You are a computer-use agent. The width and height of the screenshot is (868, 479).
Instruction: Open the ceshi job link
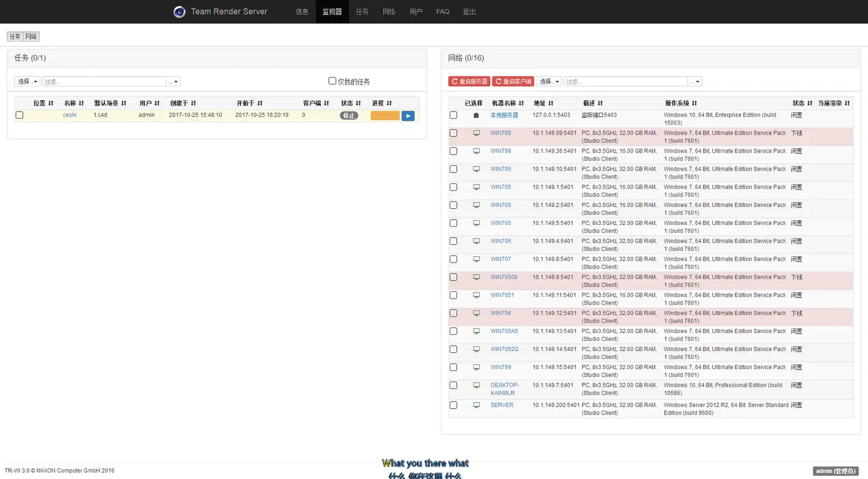point(70,115)
